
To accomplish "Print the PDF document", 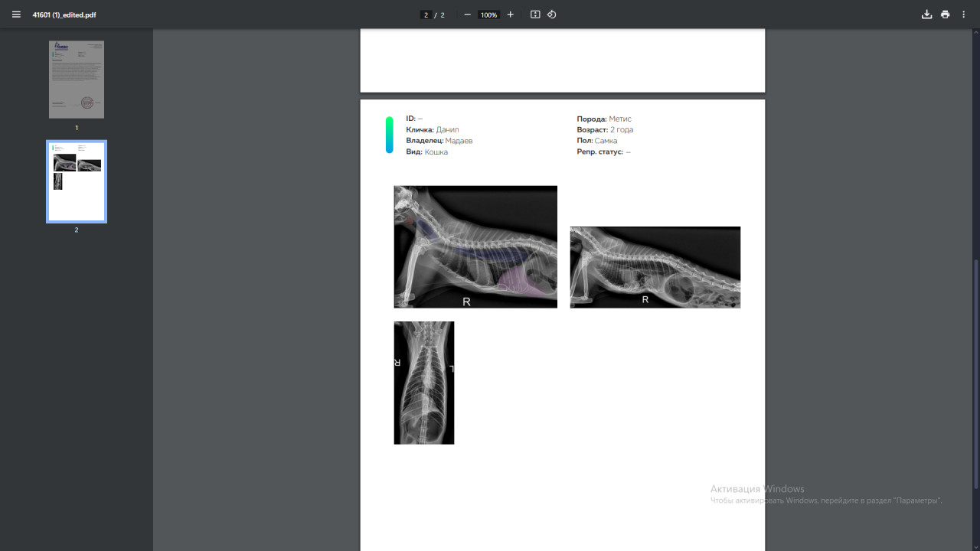I will (x=946, y=15).
